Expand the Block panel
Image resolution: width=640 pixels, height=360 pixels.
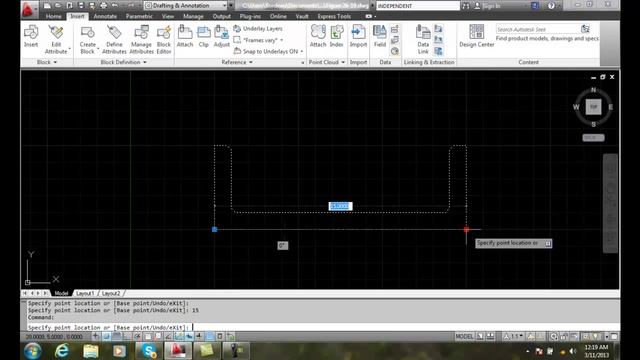47,62
